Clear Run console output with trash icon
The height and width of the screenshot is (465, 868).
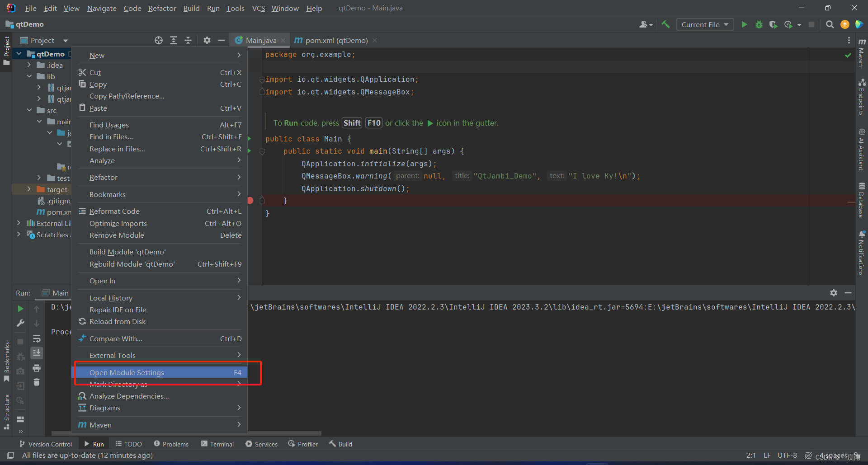pyautogui.click(x=37, y=382)
